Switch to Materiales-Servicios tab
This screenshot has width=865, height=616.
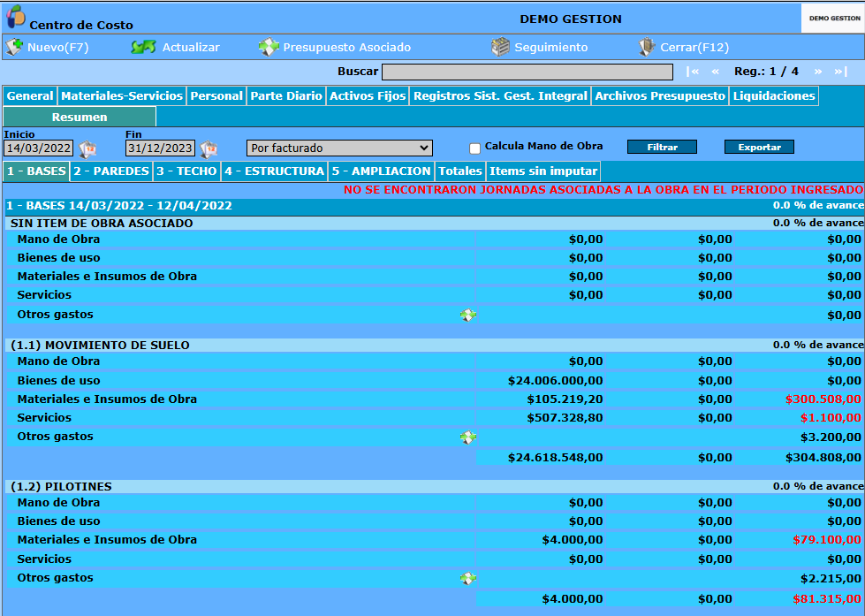tap(122, 96)
